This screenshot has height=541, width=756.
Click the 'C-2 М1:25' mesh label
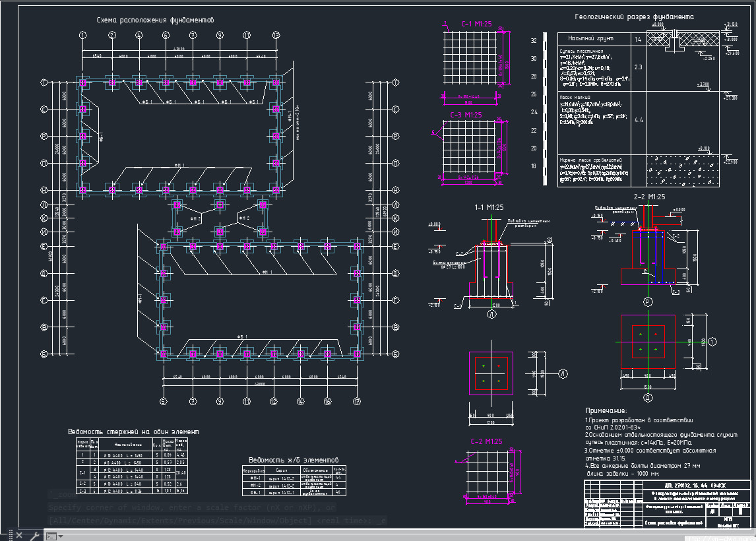tap(486, 441)
